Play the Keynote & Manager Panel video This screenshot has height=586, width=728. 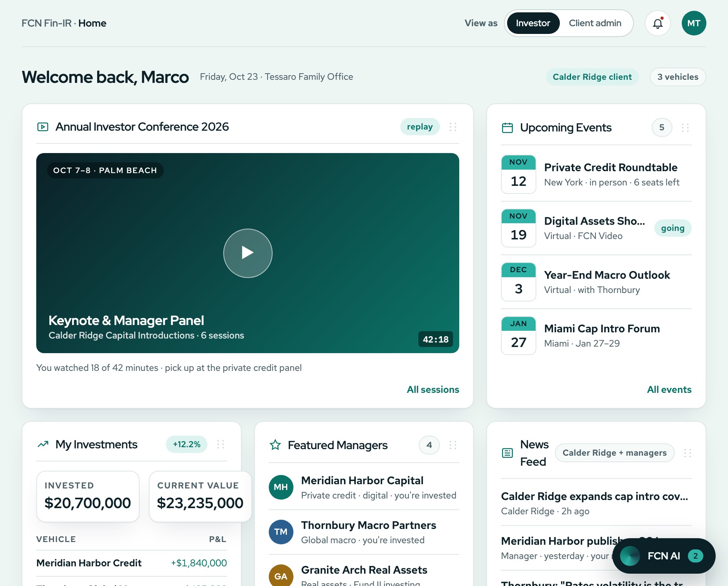(248, 253)
